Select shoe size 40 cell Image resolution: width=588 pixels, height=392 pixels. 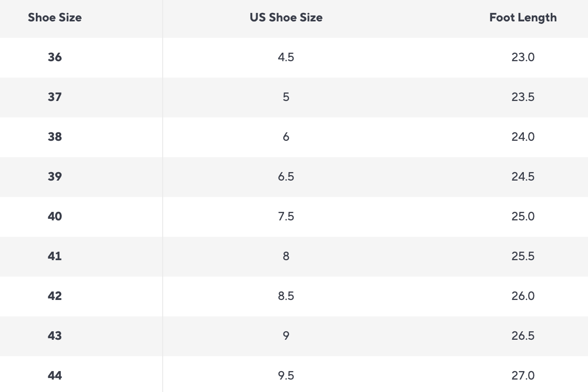[55, 216]
